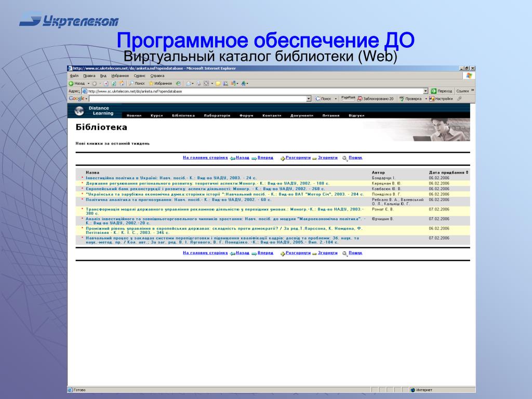Image resolution: width=532 pixels, height=399 pixels.
Task: Click the Print icon in toolbar
Action: click(x=198, y=84)
